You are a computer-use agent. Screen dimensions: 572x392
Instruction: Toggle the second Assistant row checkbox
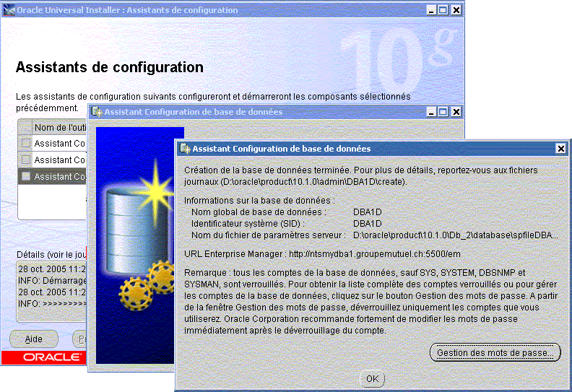[x=26, y=160]
